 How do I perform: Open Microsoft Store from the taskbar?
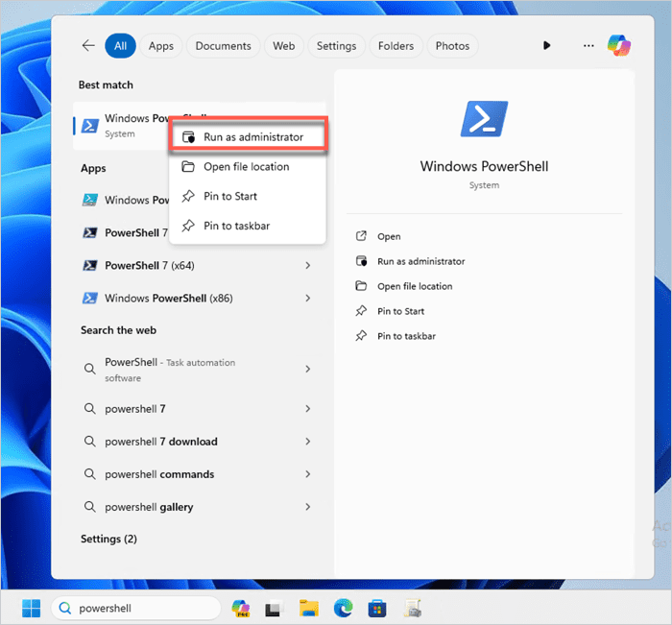377,609
